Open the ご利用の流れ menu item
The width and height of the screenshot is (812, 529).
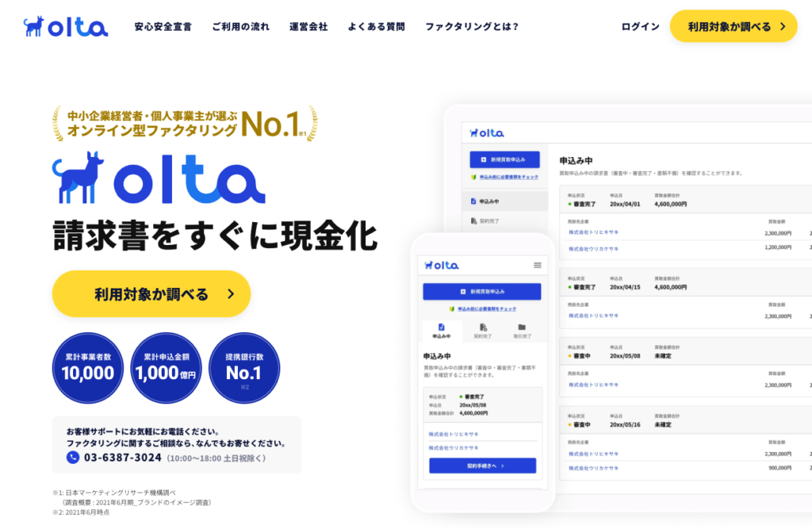[241, 26]
